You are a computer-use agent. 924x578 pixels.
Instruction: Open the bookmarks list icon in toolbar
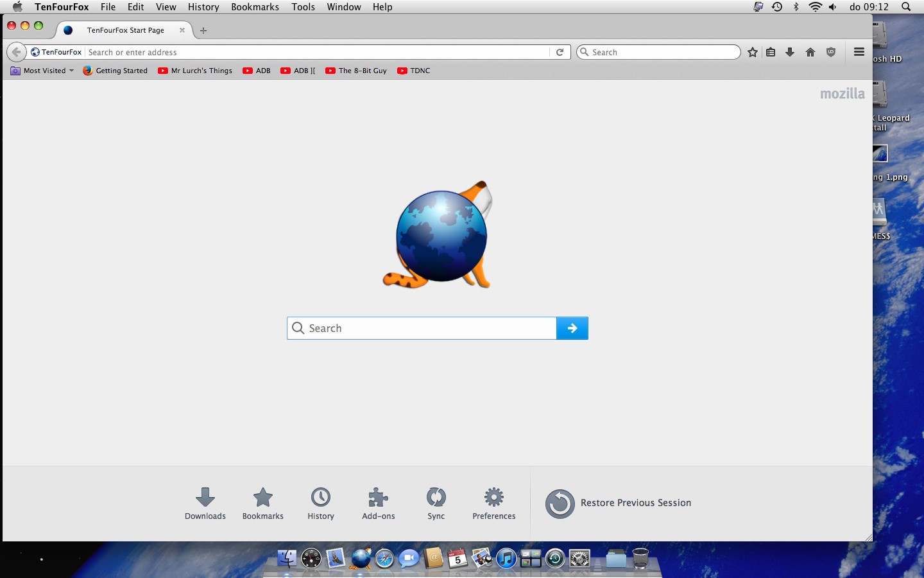(x=771, y=52)
